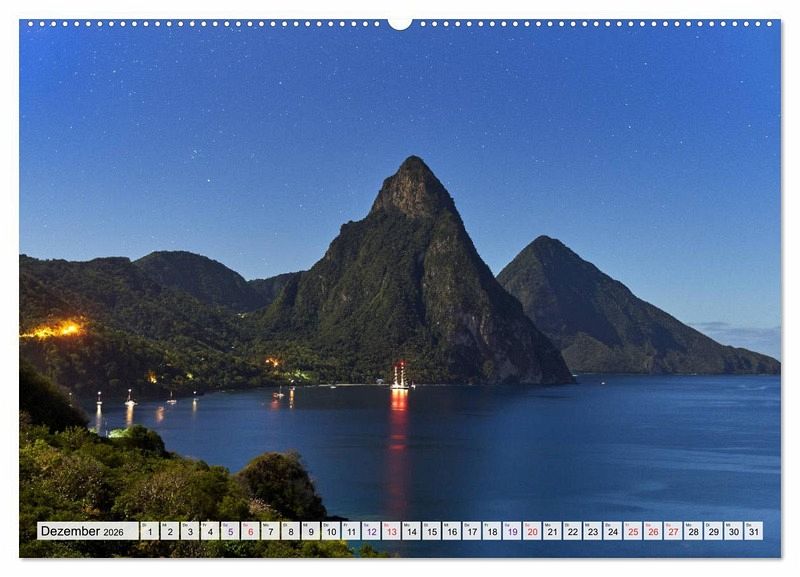Select day 18 in the calendar strip
800x577 pixels.
[492, 531]
